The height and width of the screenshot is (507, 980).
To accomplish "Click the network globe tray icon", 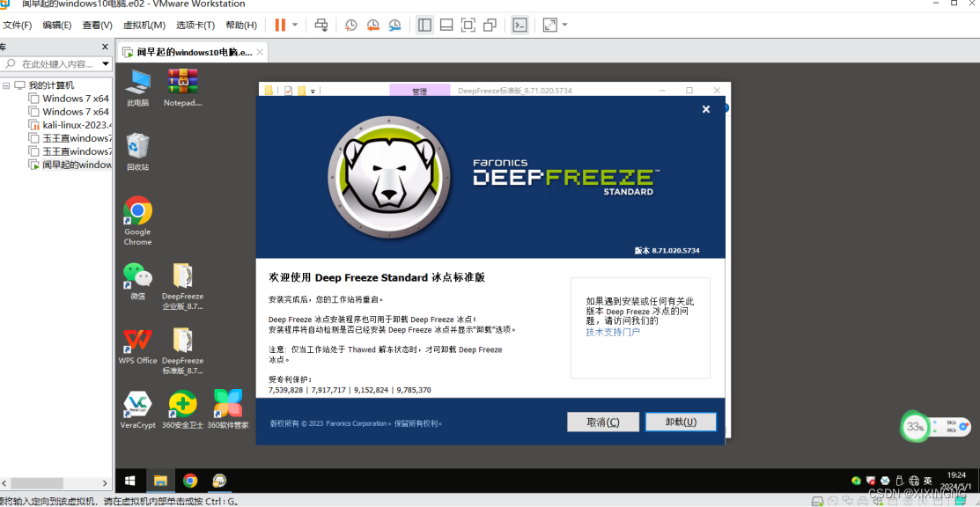I will click(914, 481).
